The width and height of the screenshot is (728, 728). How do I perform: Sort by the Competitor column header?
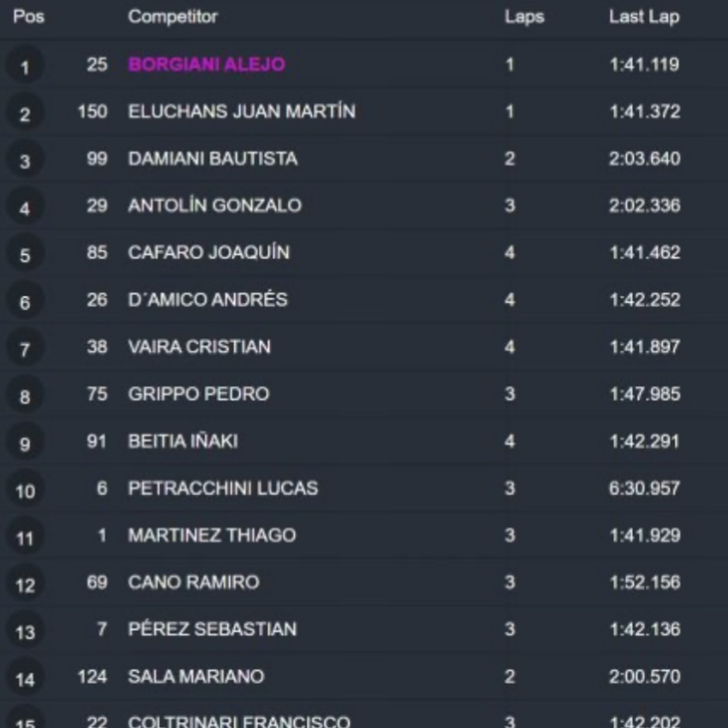[x=173, y=17]
